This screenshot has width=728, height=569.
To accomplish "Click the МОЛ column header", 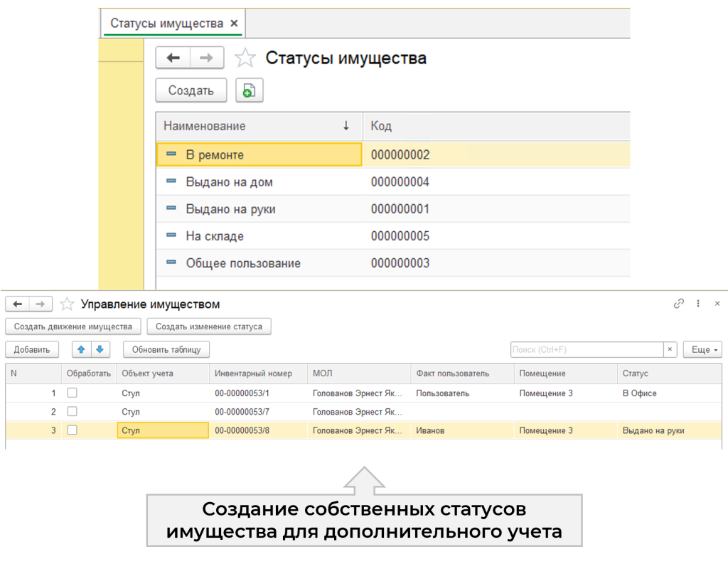I will click(359, 373).
